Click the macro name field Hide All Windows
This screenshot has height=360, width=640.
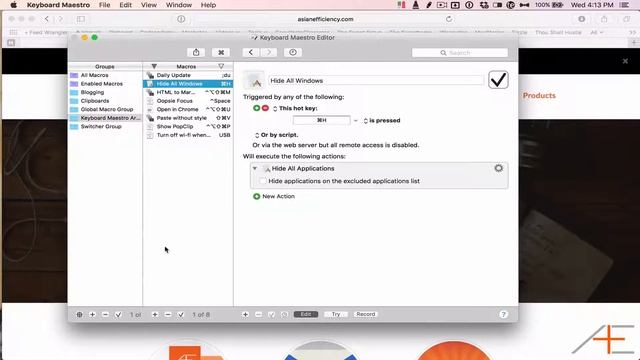point(376,80)
